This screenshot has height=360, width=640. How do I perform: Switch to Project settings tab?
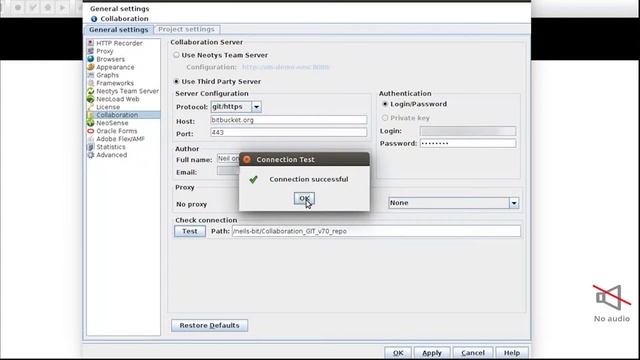point(187,29)
